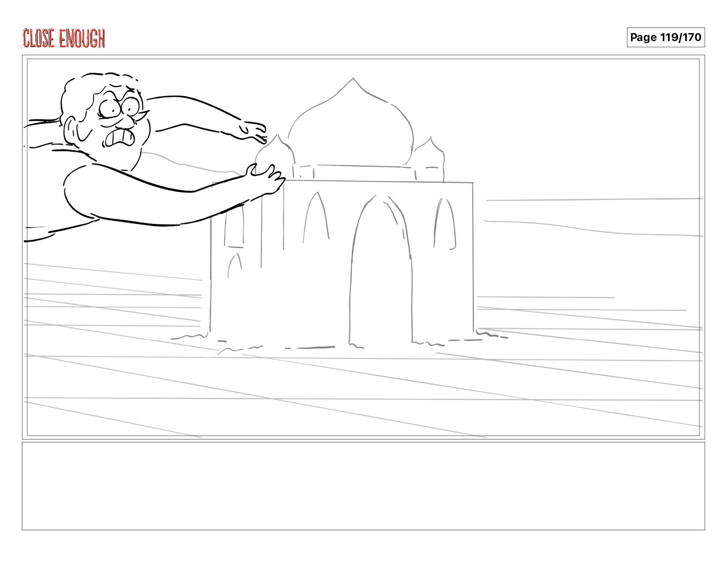Click the empty dialogue notes box
The width and height of the screenshot is (728, 563).
[x=363, y=486]
